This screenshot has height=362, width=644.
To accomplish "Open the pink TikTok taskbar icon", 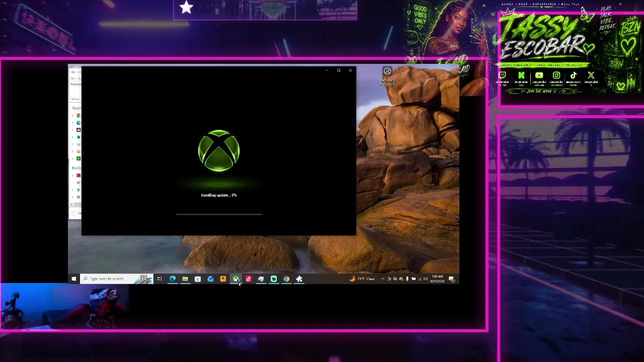I will tap(249, 279).
